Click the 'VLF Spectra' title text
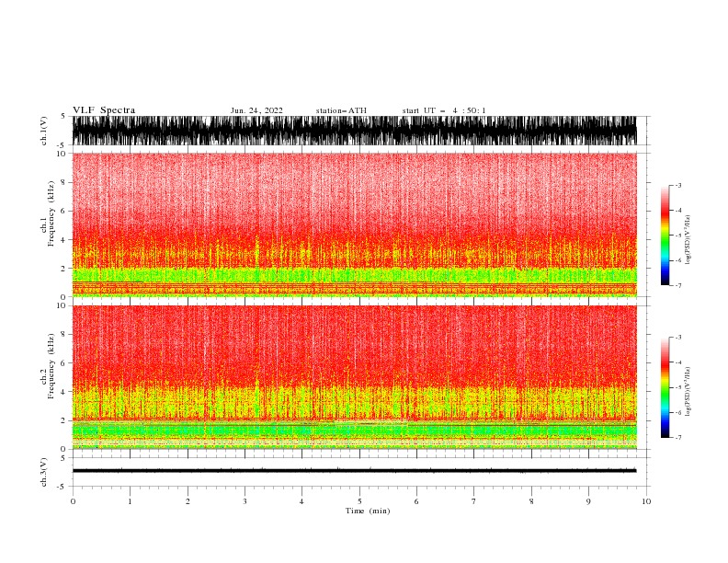The image size is (728, 563). coord(104,110)
